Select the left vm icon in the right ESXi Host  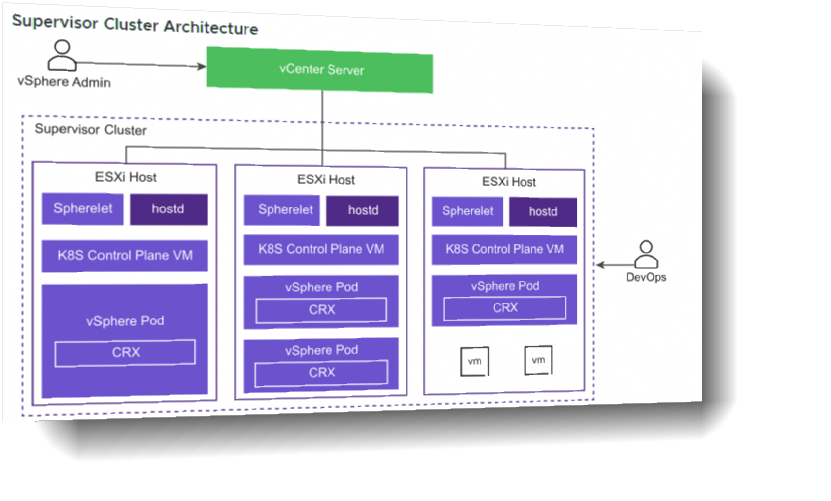click(473, 361)
